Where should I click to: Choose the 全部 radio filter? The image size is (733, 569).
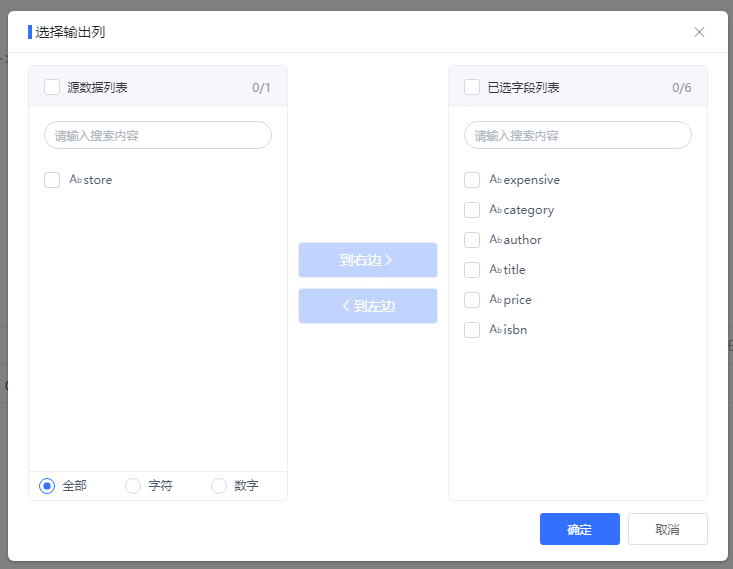click(x=47, y=486)
